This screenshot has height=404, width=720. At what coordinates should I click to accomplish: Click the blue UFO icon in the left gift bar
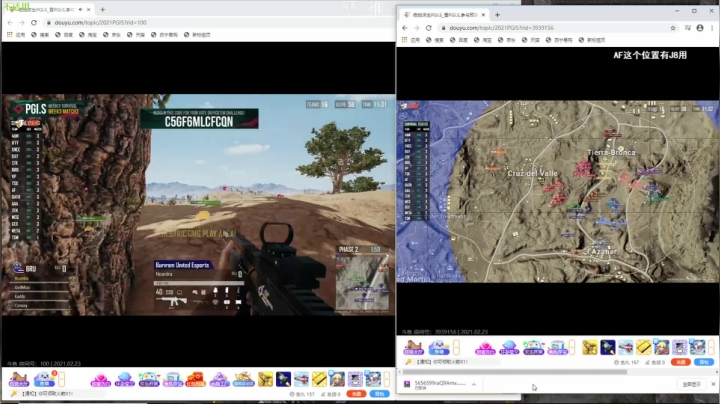pyautogui.click(x=124, y=379)
